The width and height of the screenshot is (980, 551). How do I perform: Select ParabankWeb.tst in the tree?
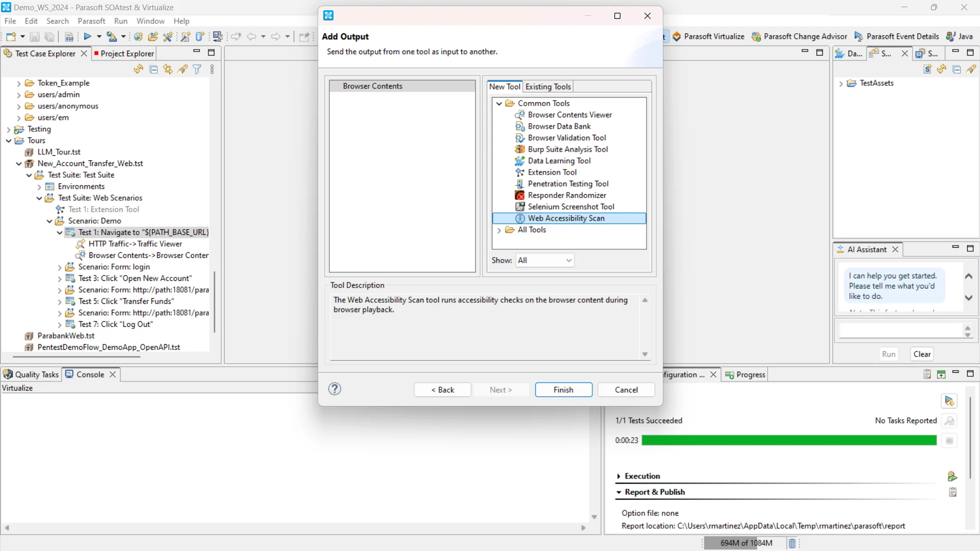point(66,336)
